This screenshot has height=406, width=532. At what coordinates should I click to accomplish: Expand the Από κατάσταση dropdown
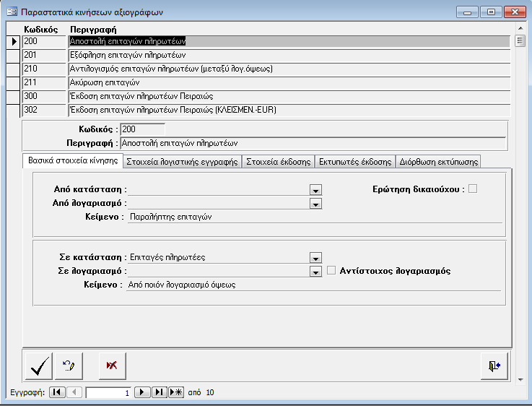tap(315, 189)
